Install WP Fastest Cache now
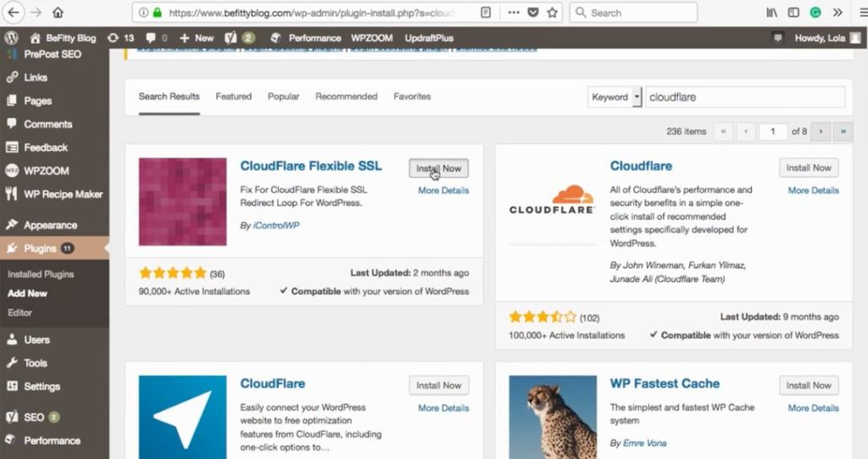This screenshot has height=459, width=868. (x=809, y=385)
